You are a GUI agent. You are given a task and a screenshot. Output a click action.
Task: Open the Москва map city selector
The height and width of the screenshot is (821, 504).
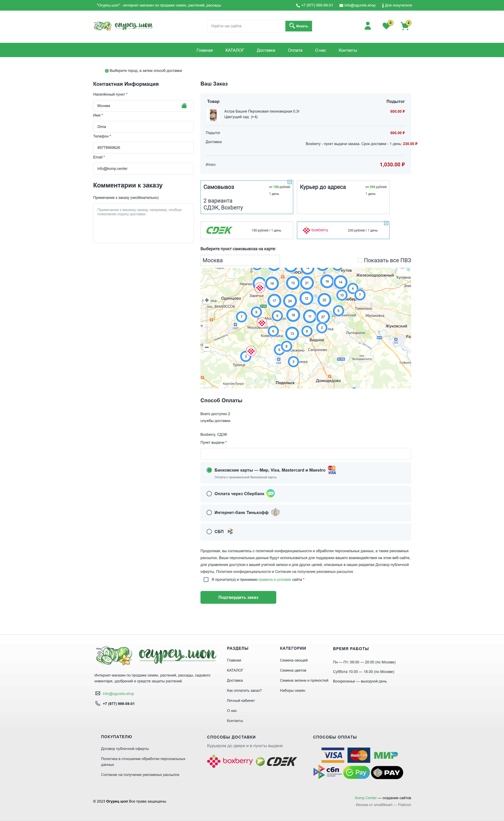point(240,260)
